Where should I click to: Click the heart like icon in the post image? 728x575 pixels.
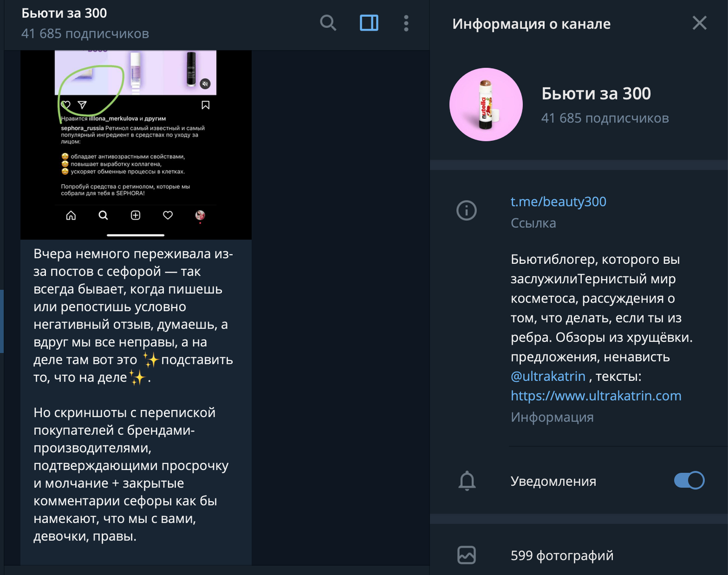(66, 106)
